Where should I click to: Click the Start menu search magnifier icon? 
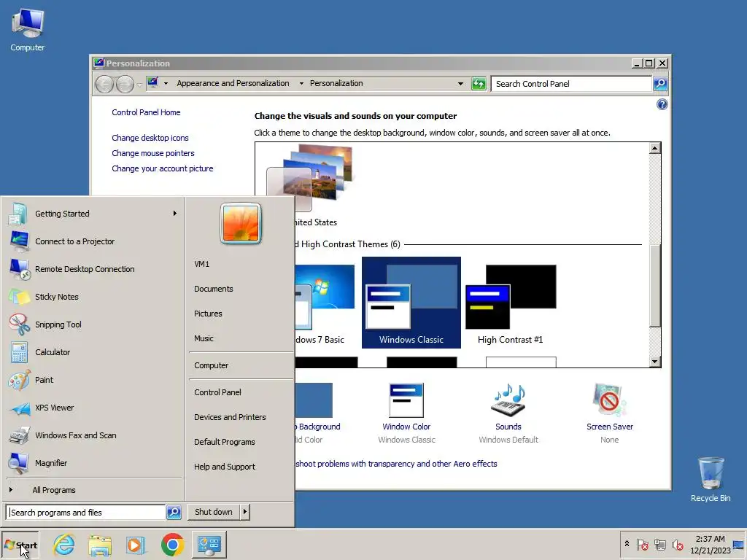(x=174, y=513)
